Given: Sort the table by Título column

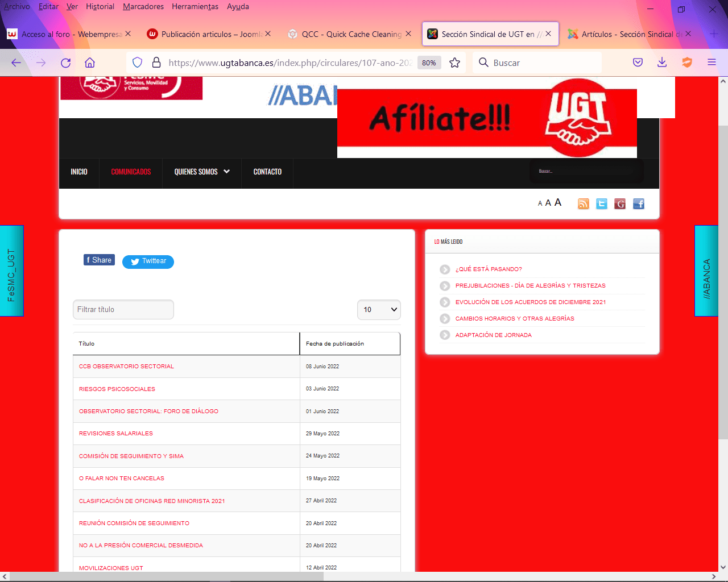Looking at the screenshot, I should [x=86, y=344].
